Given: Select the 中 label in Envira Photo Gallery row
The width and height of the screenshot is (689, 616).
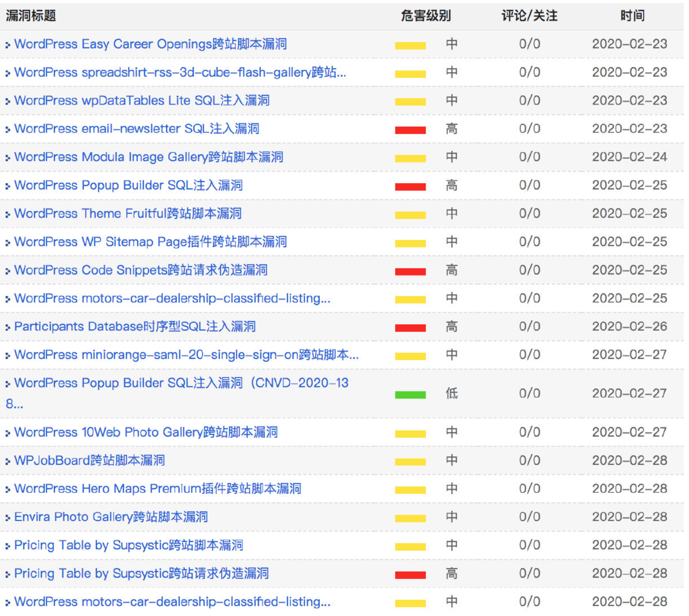Looking at the screenshot, I should click(452, 517).
